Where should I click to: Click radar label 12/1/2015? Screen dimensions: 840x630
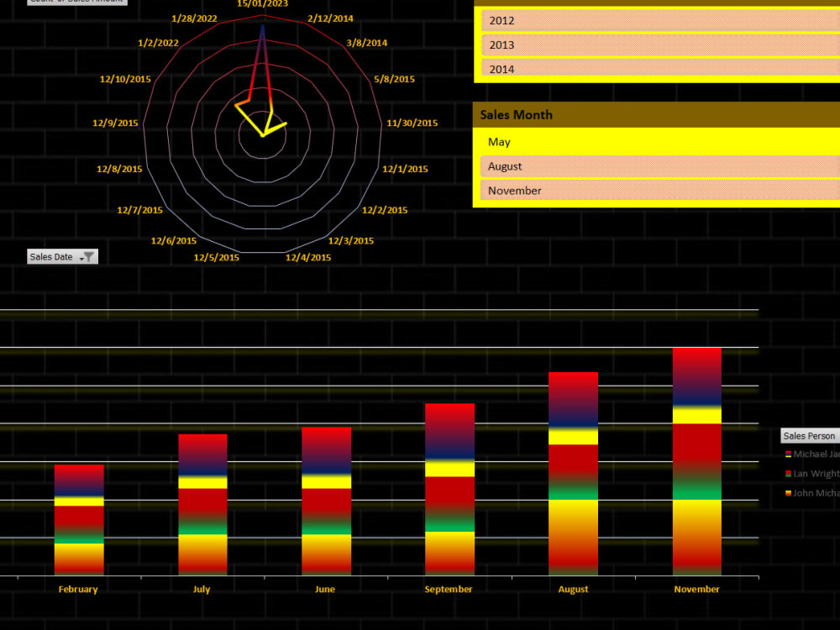405,170
